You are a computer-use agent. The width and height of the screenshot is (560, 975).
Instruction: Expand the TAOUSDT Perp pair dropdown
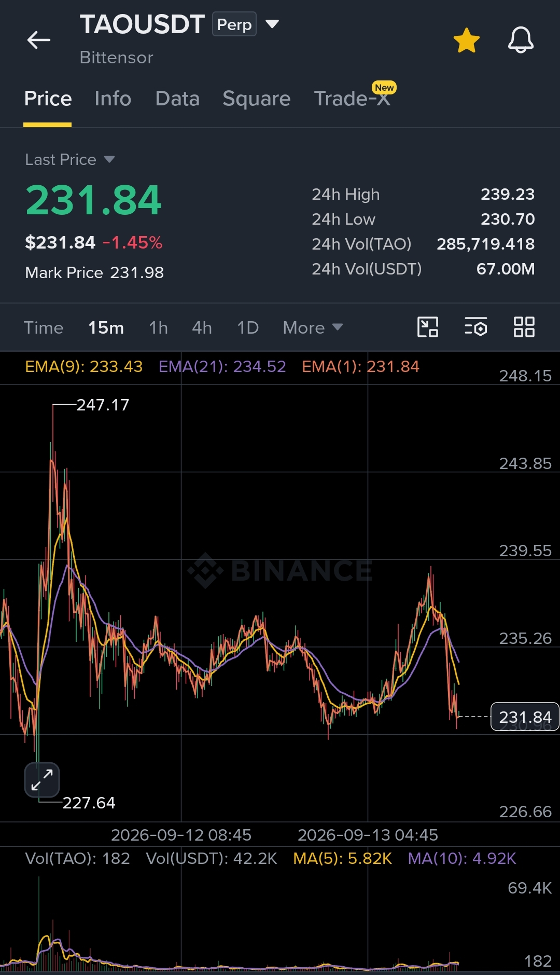pyautogui.click(x=272, y=24)
